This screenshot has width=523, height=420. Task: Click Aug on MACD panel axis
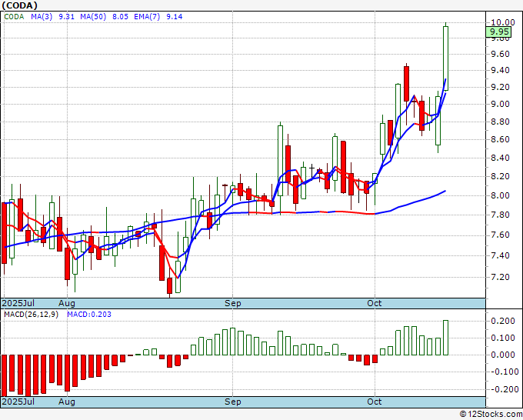[x=67, y=402]
